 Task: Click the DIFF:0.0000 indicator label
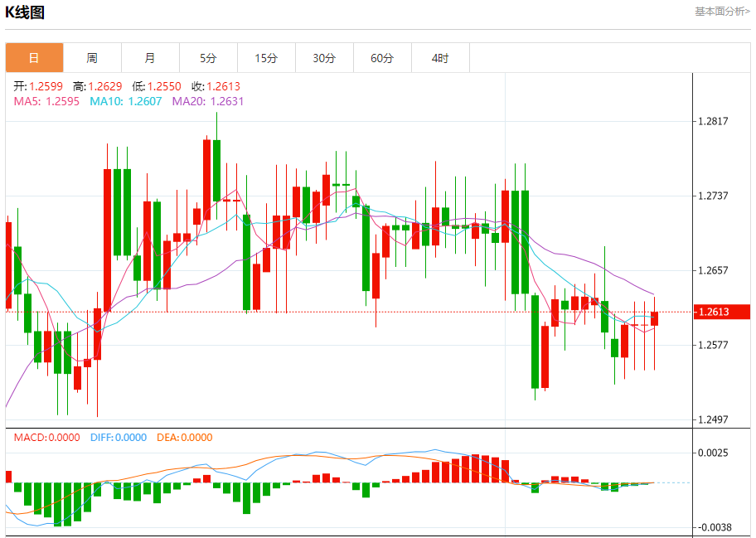tap(119, 437)
